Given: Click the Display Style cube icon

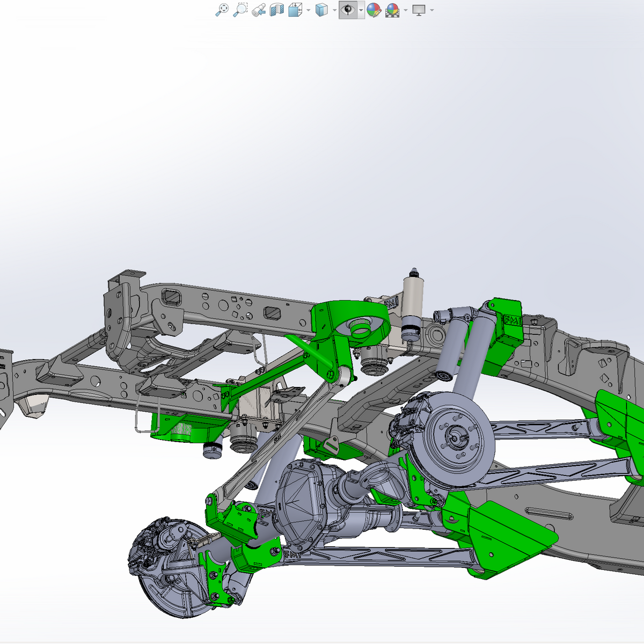Looking at the screenshot, I should tap(321, 10).
